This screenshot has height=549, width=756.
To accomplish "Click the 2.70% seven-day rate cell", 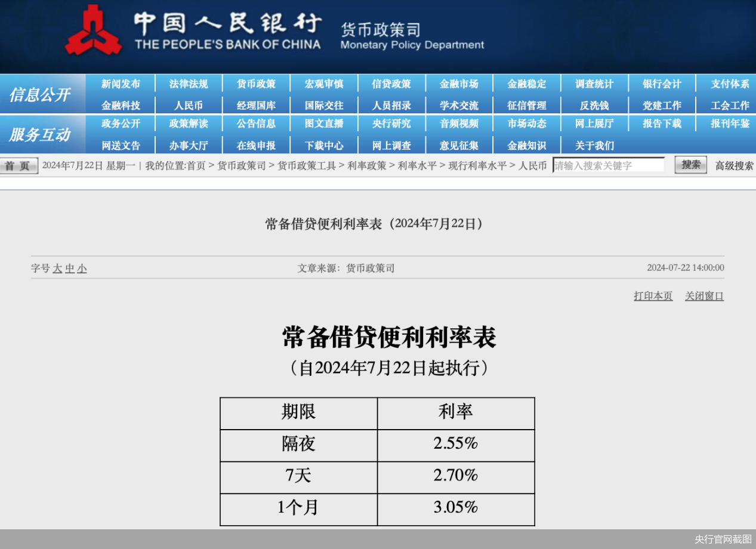I will (x=456, y=477).
